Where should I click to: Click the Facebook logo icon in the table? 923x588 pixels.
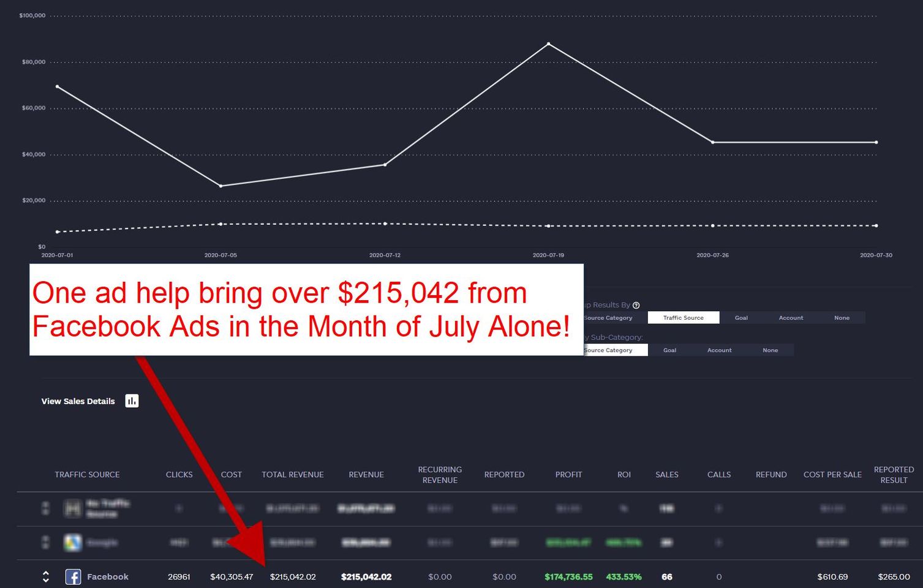pyautogui.click(x=73, y=577)
